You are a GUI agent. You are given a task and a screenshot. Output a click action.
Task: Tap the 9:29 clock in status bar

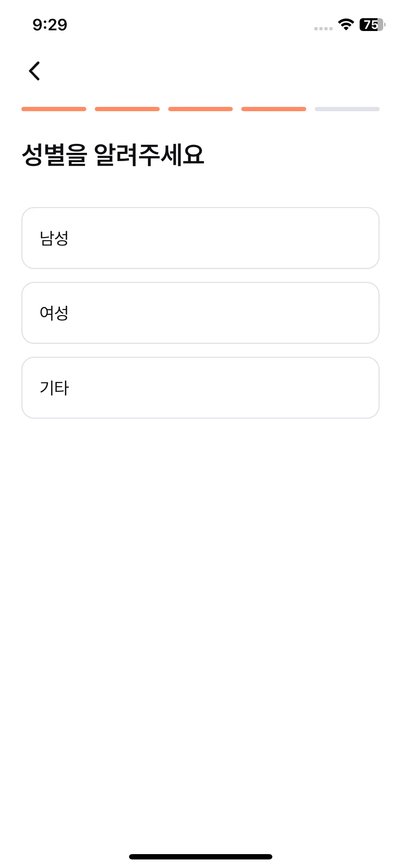[x=50, y=25]
